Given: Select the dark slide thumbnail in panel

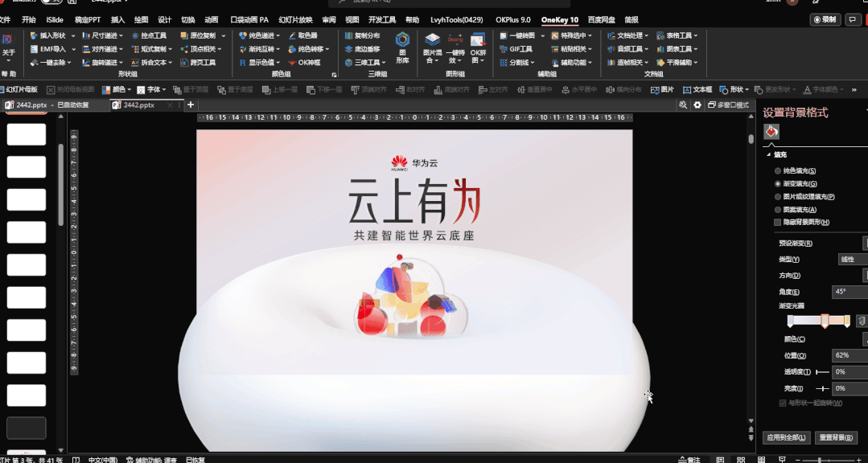Looking at the screenshot, I should click(26, 428).
